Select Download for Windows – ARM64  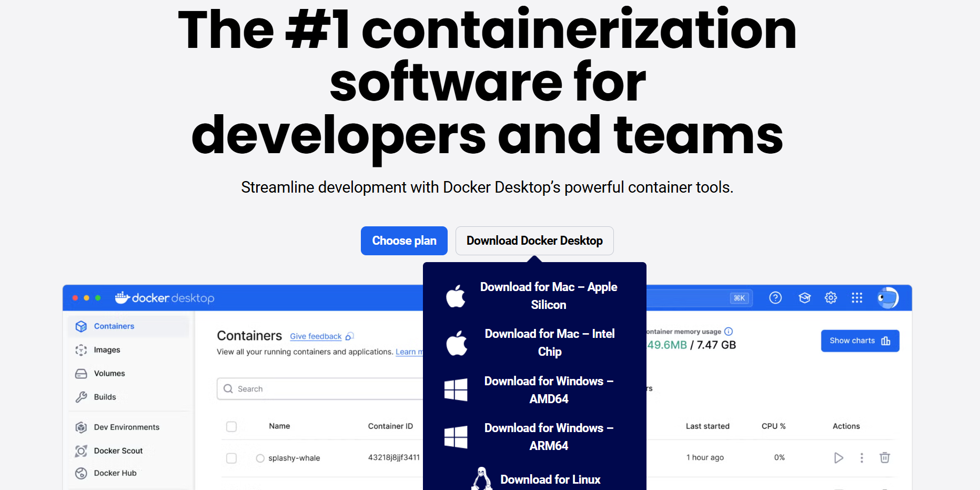pos(548,436)
